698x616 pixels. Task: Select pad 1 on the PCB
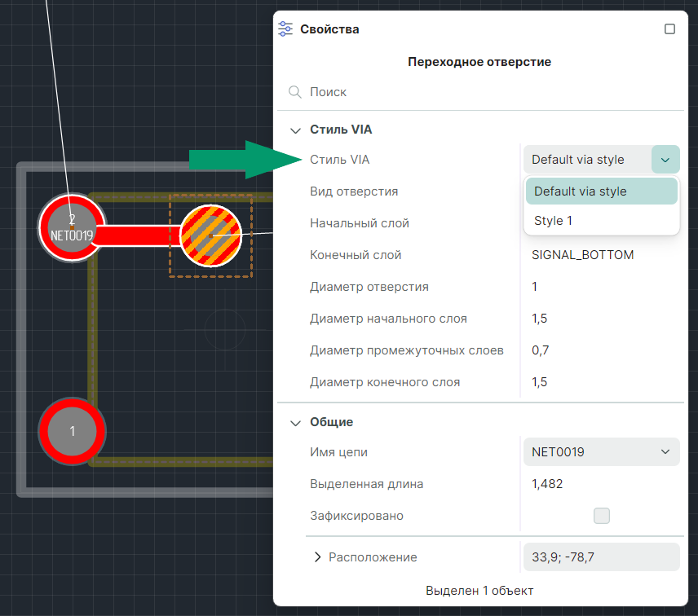click(x=72, y=431)
